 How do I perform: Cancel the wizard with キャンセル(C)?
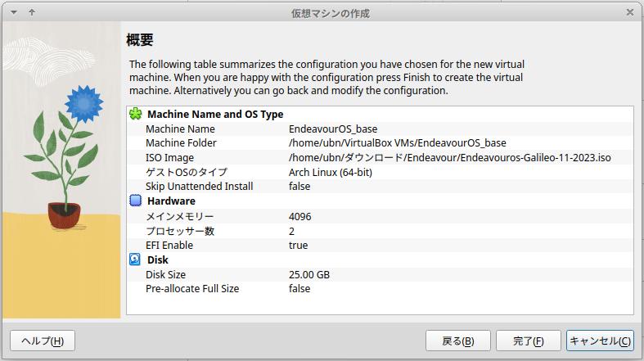click(600, 341)
